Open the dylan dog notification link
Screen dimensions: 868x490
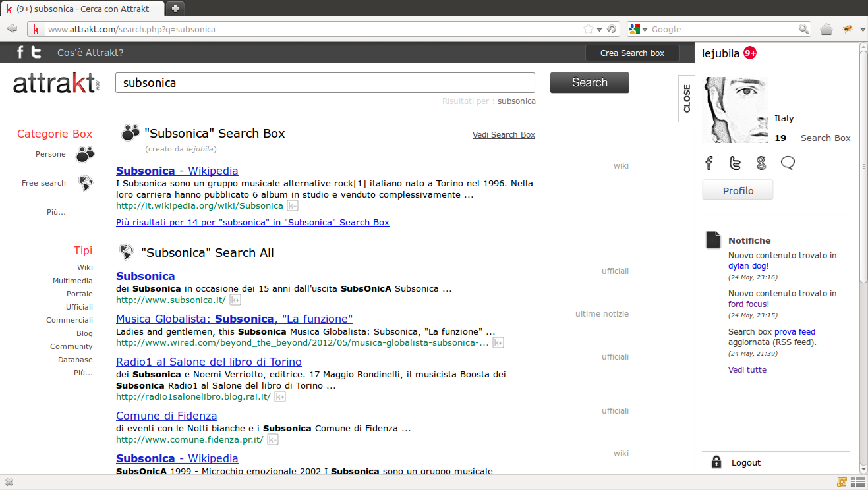click(x=747, y=266)
